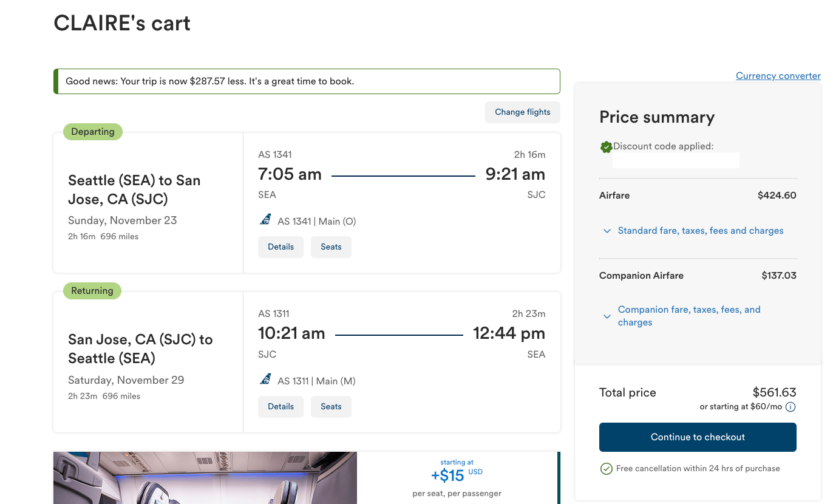Click the Alaska Airlines logo beside AS 1311
Screen dimensions: 833x504
[x=265, y=380]
